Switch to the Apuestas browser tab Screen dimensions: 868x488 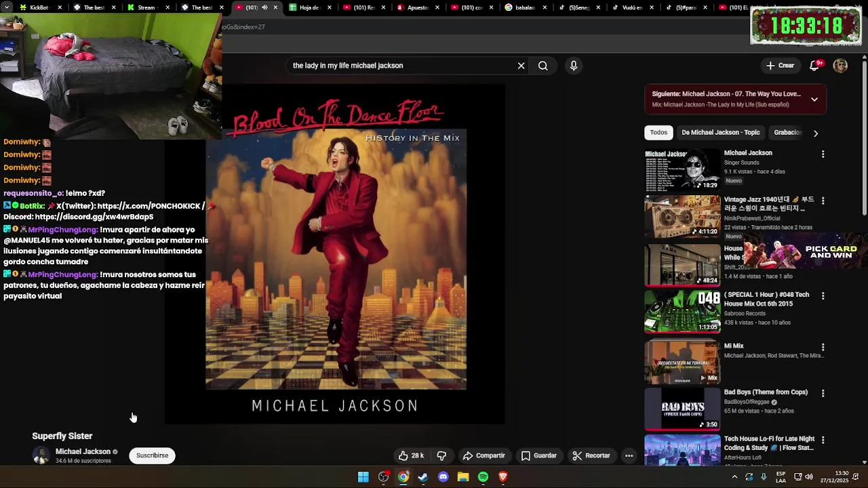pyautogui.click(x=416, y=7)
